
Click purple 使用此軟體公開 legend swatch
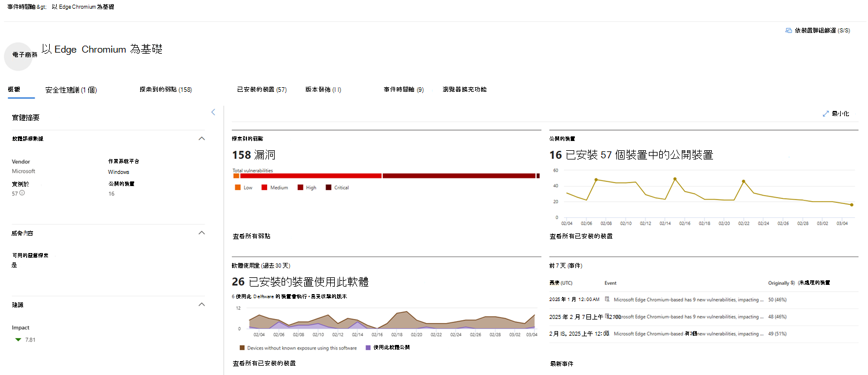[368, 348]
